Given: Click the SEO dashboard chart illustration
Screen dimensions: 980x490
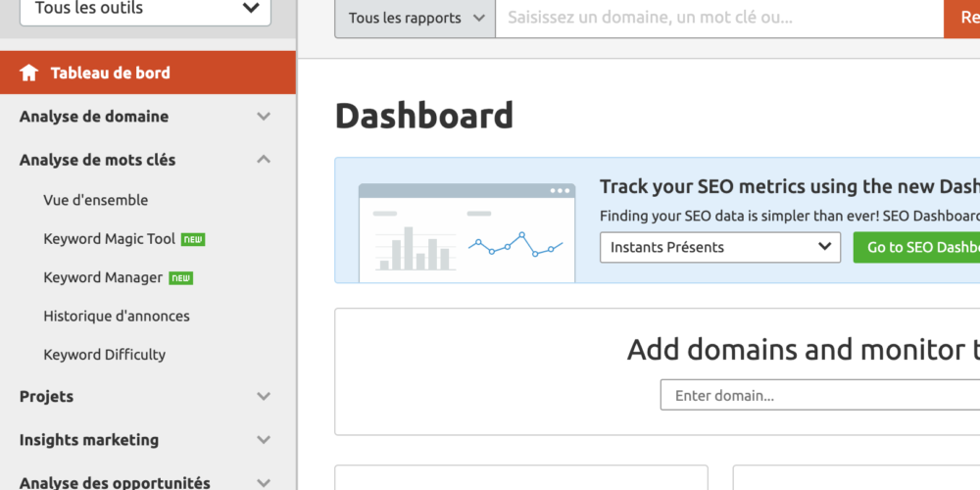Looking at the screenshot, I should coord(466,233).
